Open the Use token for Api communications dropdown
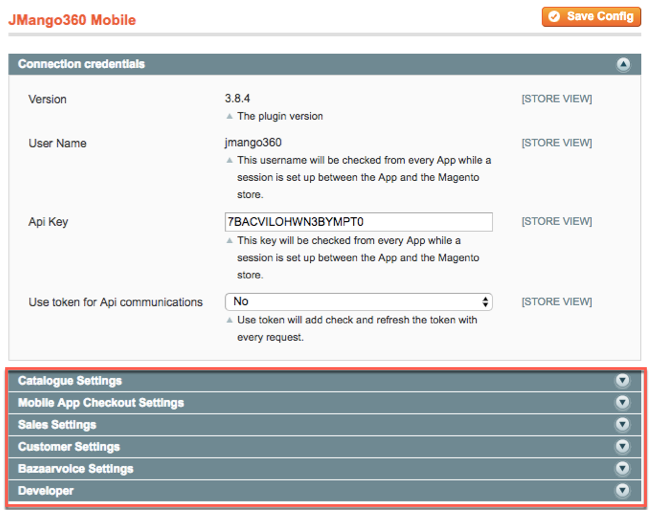The width and height of the screenshot is (650, 510). [359, 302]
